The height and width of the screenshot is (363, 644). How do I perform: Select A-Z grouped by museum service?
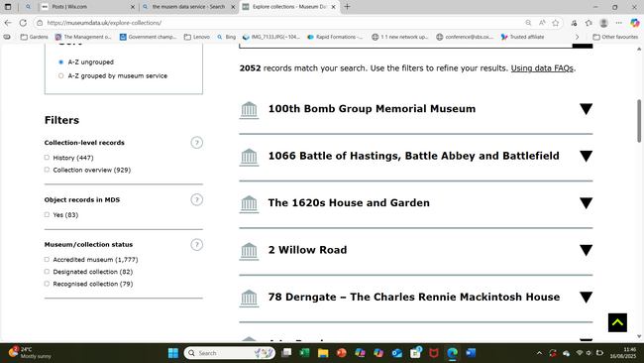click(x=60, y=75)
